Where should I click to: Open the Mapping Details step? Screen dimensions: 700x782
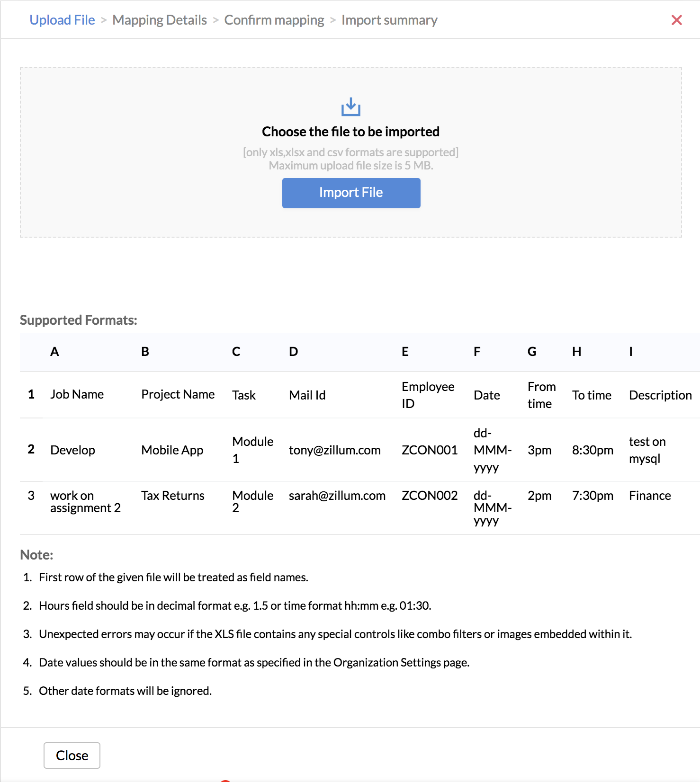point(160,20)
